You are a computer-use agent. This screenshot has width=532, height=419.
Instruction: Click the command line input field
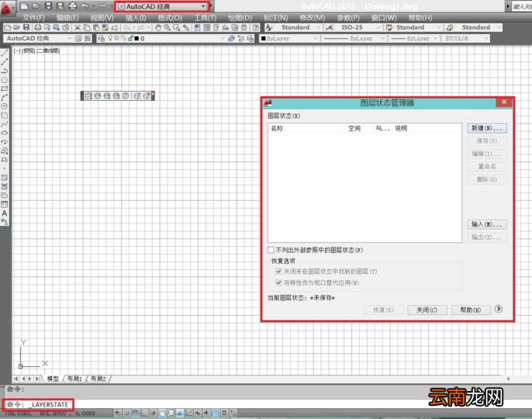coord(266,404)
